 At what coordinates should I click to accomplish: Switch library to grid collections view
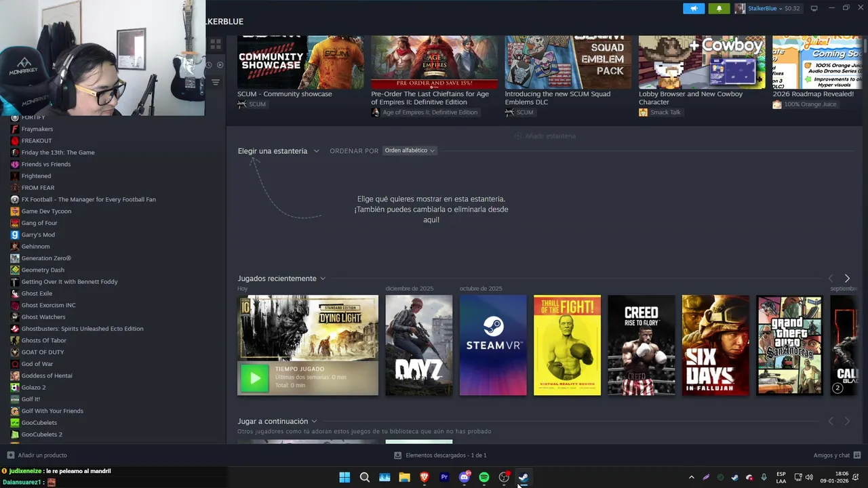[x=216, y=45]
